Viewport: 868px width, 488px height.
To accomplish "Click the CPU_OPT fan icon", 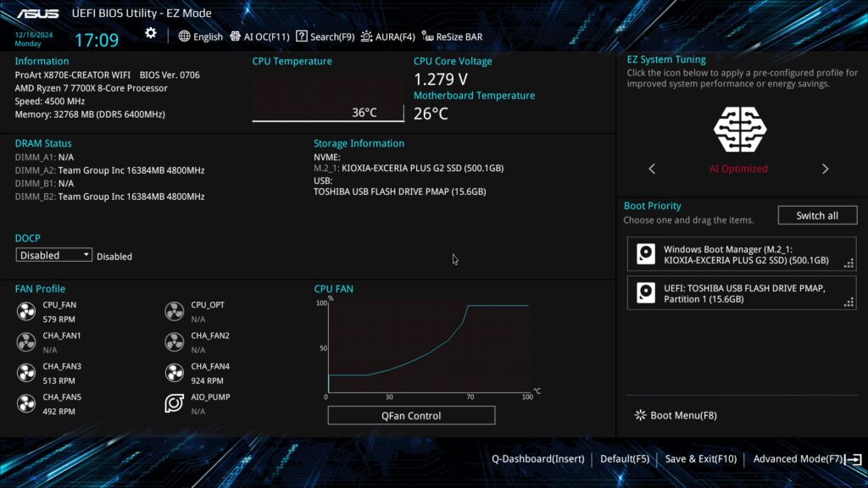I will tap(174, 312).
